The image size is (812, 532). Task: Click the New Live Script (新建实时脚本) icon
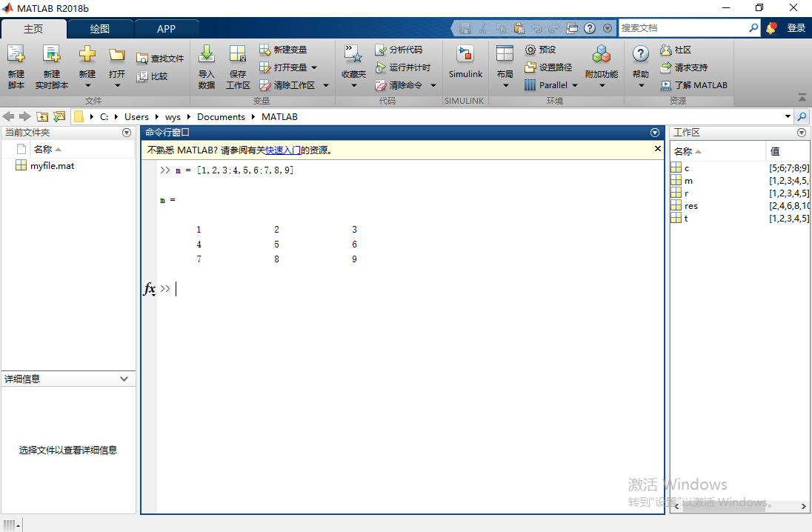pos(51,54)
